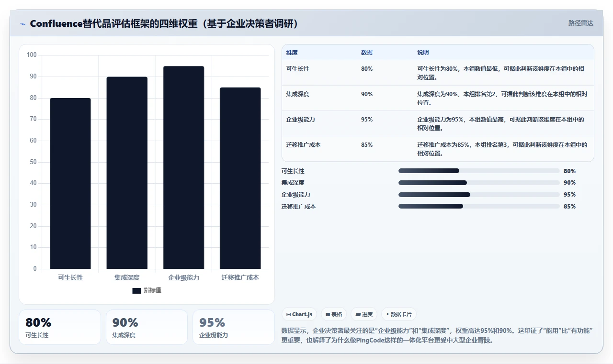Click the 迁移推广成本 bar in the chart
Image resolution: width=613 pixels, height=364 pixels.
point(240,178)
